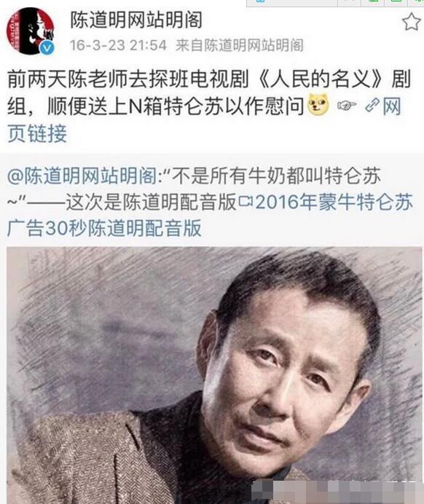Click the pointing hand emoji
The image size is (424, 504).
348,105
